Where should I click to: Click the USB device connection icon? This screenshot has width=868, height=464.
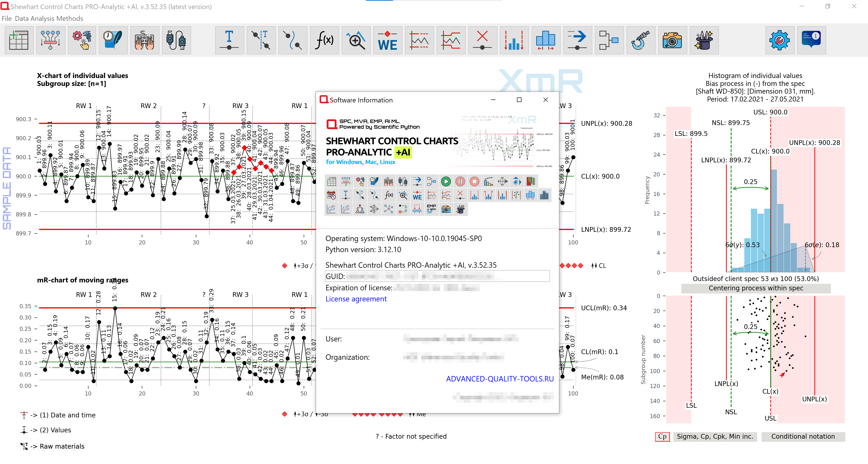tap(176, 40)
